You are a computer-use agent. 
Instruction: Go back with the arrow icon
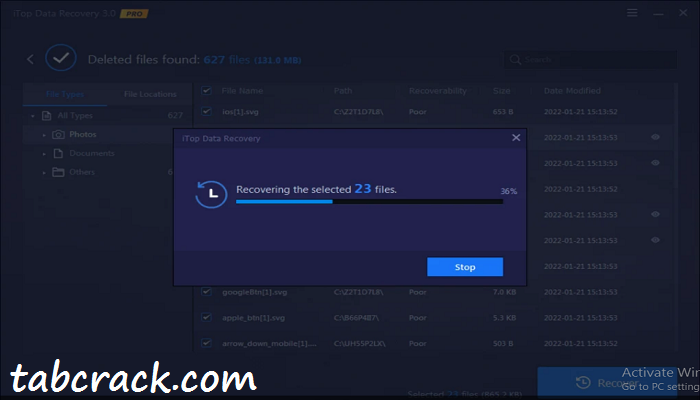coord(30,59)
